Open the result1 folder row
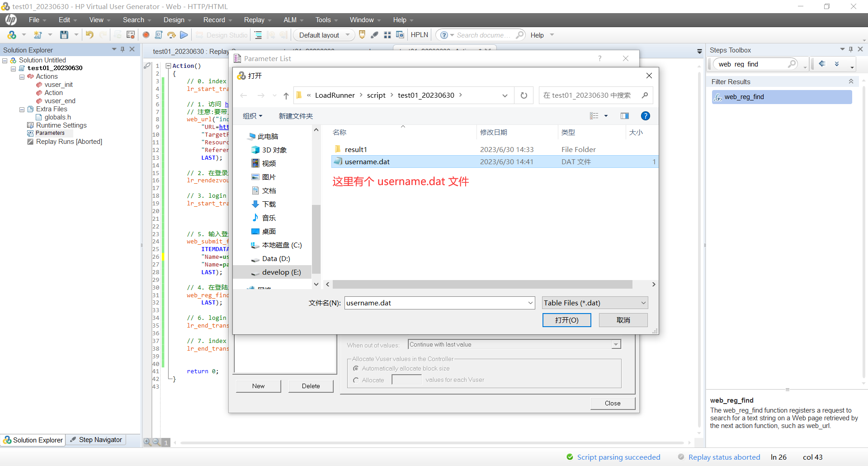 pos(495,149)
